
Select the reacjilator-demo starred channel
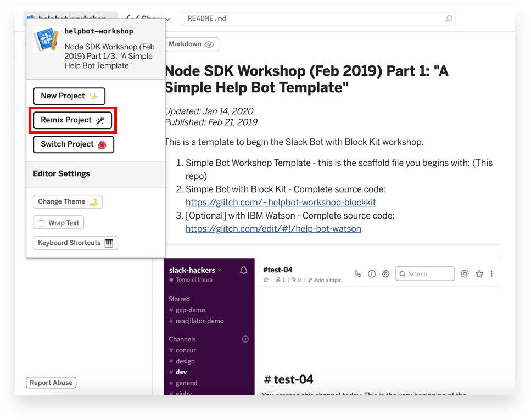coord(197,321)
